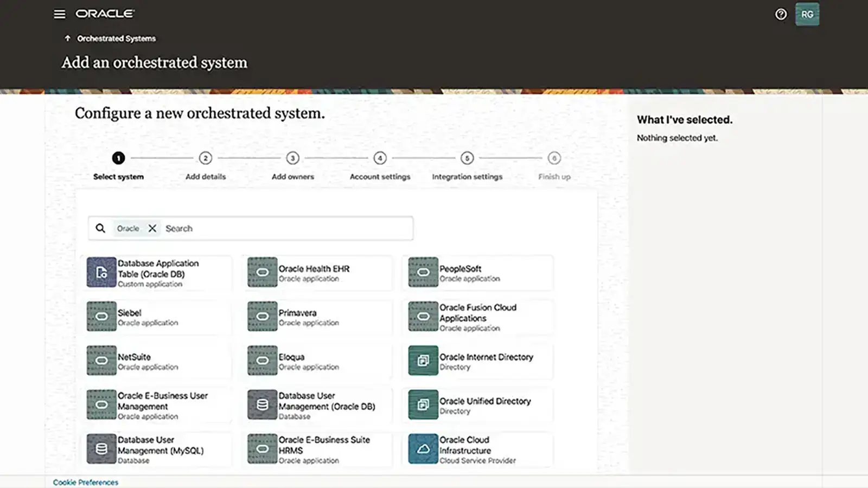Click the 'Add an orchestrated system' page title
The width and height of the screenshot is (868, 488).
pos(154,63)
